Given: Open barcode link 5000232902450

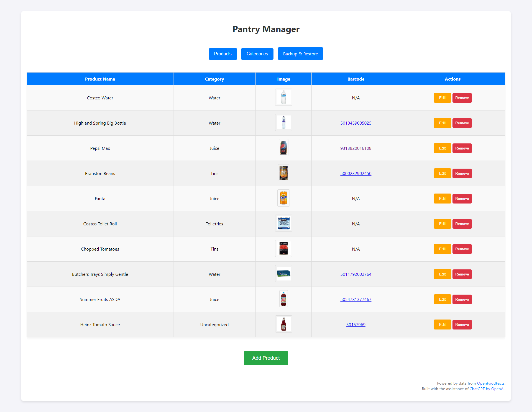Looking at the screenshot, I should 356,173.
